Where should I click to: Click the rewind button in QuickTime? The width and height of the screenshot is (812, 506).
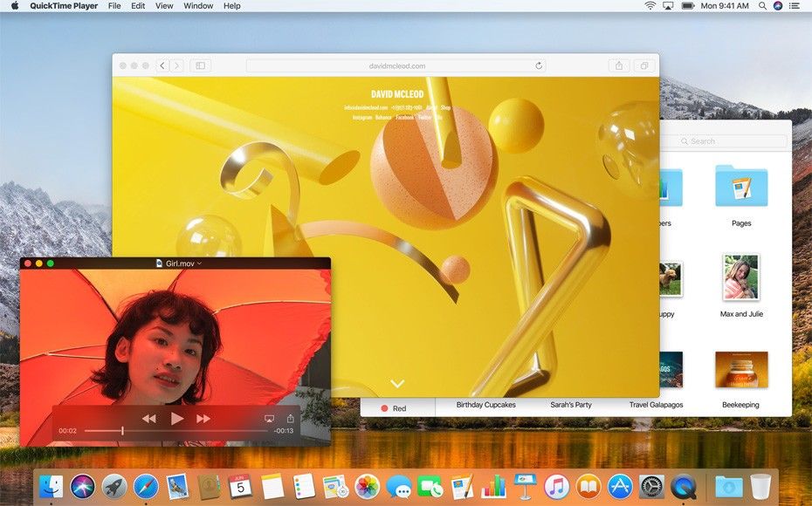click(x=149, y=419)
